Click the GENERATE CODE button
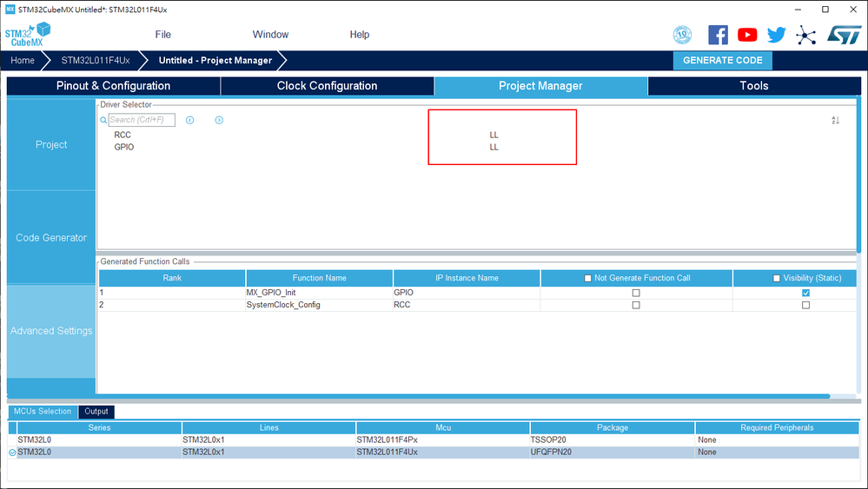This screenshot has height=489, width=868. coord(722,60)
